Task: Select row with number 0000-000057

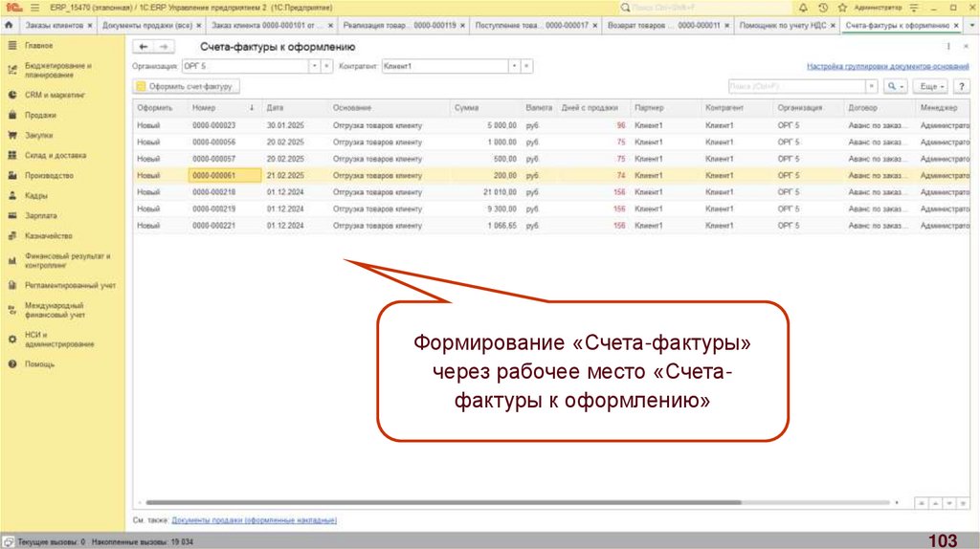Action: coord(552,160)
